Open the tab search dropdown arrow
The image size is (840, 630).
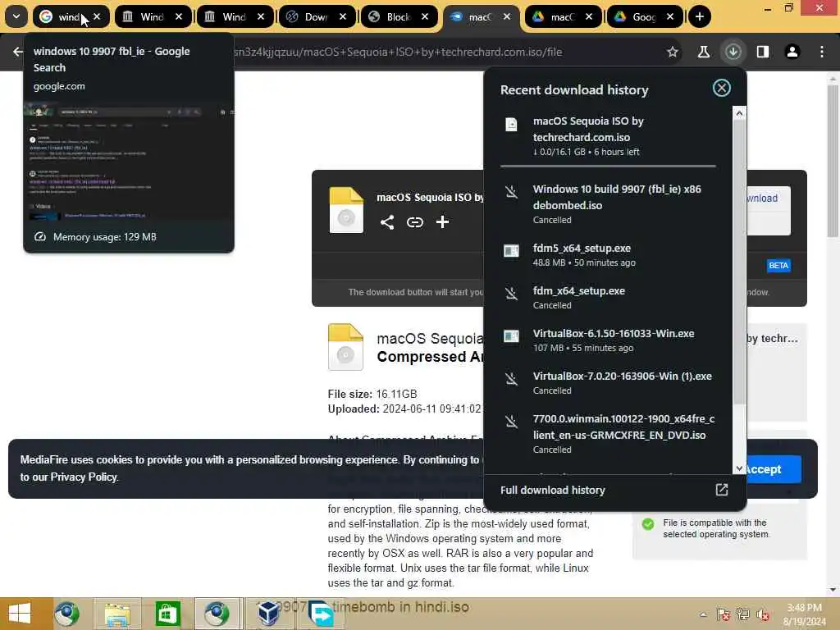point(16,16)
